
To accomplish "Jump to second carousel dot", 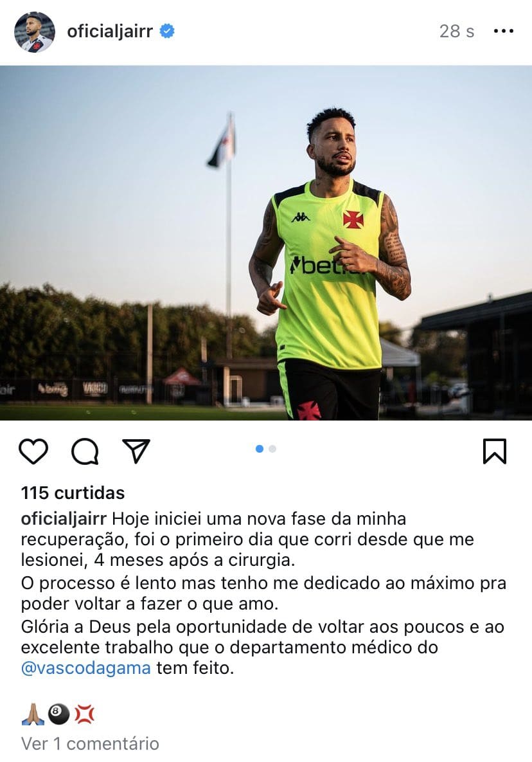I will point(272,449).
